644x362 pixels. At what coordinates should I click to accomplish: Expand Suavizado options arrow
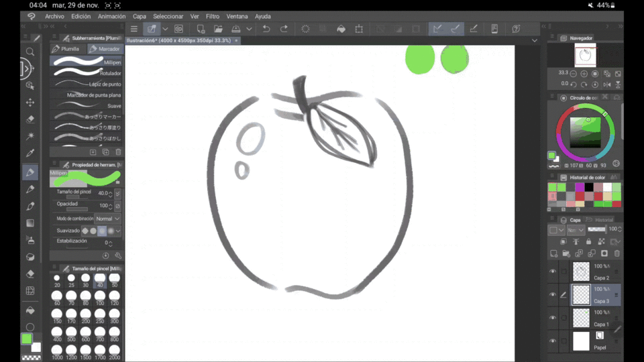pos(118,231)
